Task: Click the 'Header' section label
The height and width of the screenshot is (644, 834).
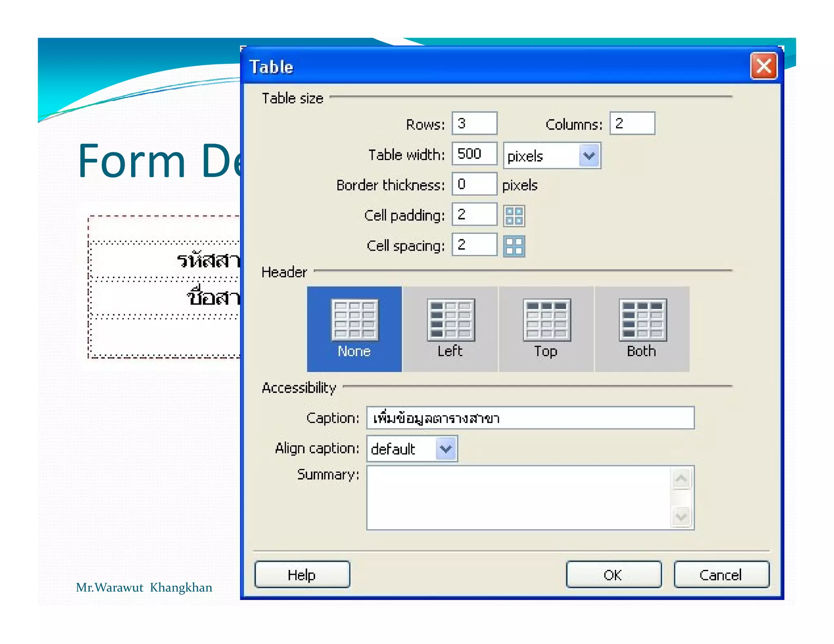Action: point(284,272)
